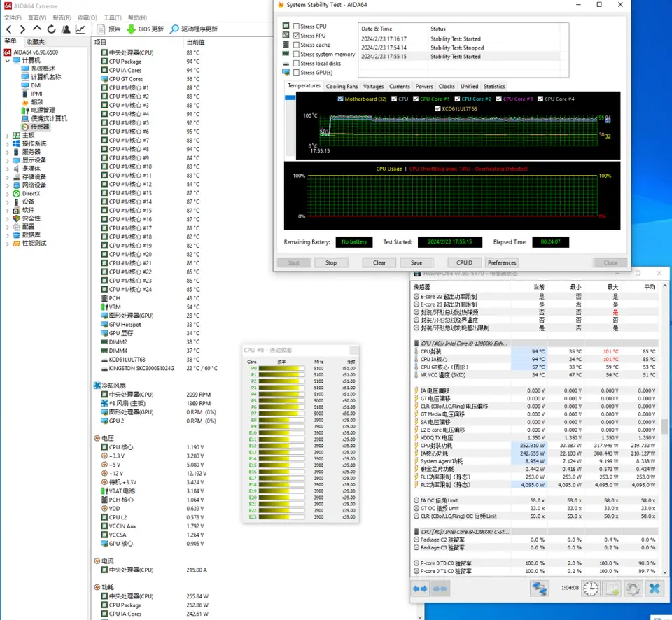Click the back arrow in AIDA64 toolbar
Screen dimensions: 672x620
tap(9, 29)
